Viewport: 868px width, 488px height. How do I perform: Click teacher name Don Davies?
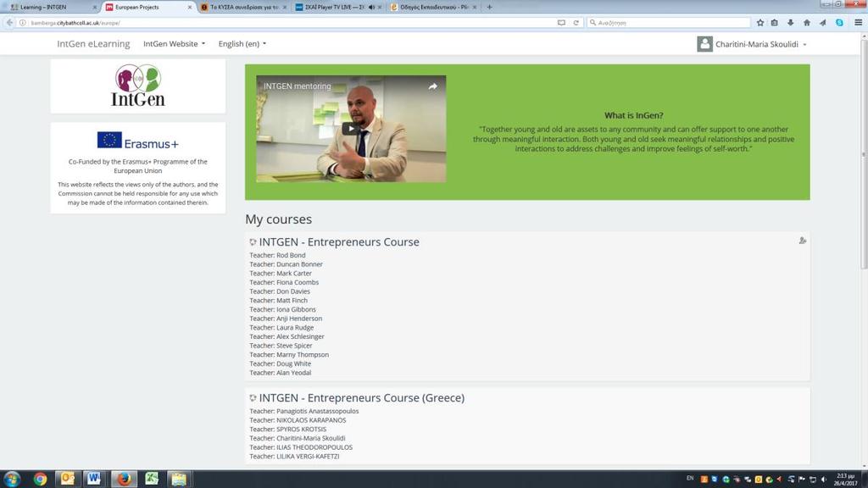point(292,291)
